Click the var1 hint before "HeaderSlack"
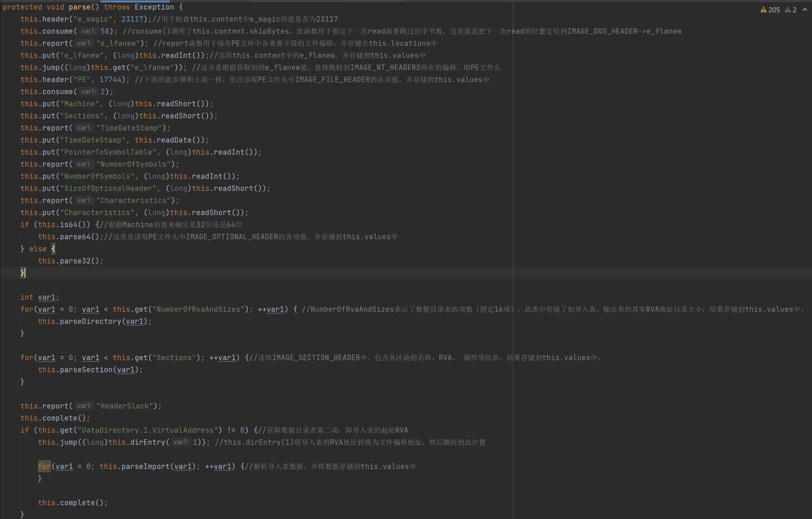 84,406
